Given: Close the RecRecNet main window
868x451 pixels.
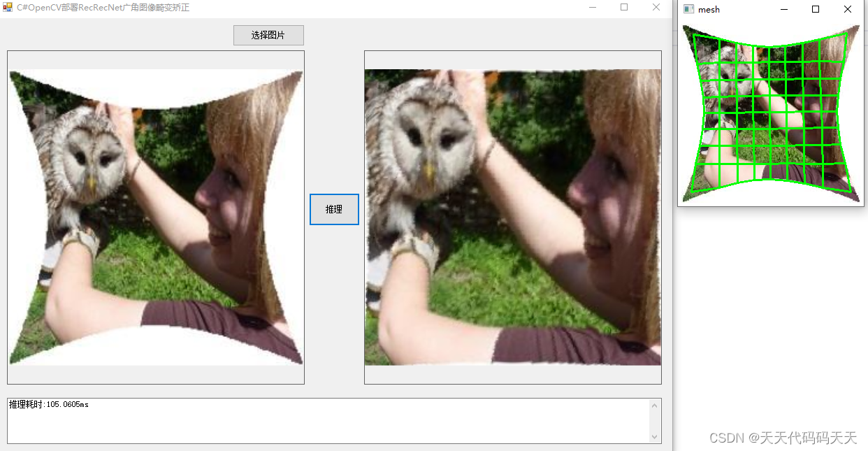Looking at the screenshot, I should point(656,7).
